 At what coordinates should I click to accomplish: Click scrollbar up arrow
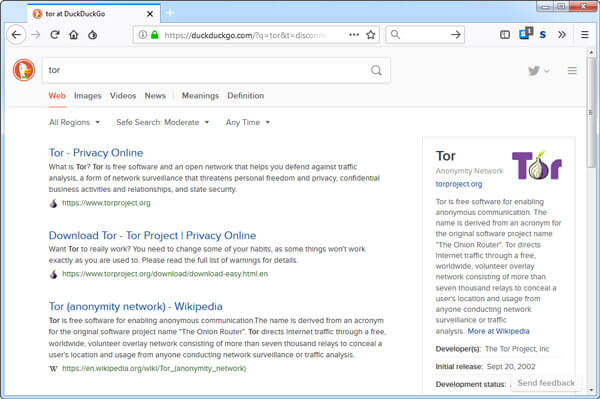(591, 52)
